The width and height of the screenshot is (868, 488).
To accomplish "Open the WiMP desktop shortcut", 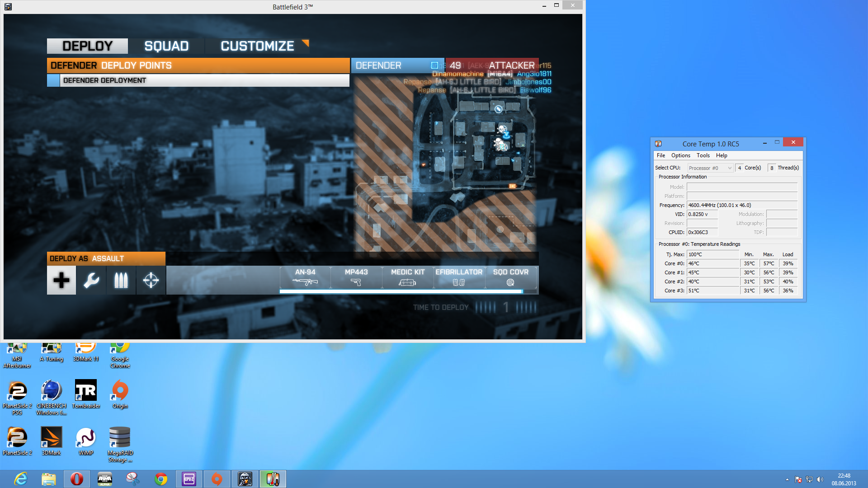I will pos(86,441).
